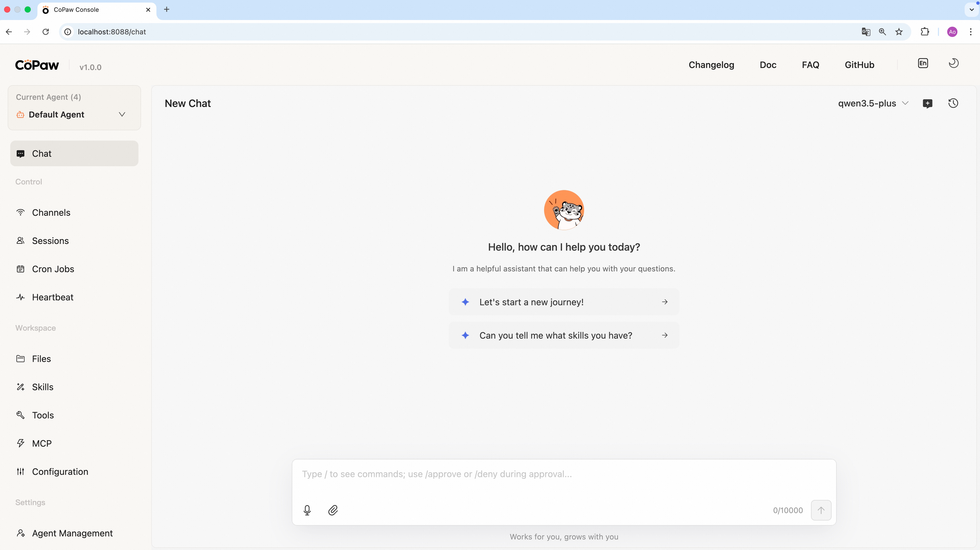The width and height of the screenshot is (980, 550).
Task: Open the qwen3.5-plus model dropdown
Action: click(x=873, y=104)
